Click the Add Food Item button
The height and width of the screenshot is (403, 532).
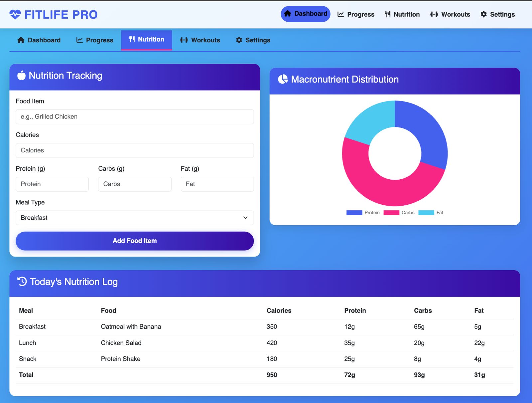[135, 241]
